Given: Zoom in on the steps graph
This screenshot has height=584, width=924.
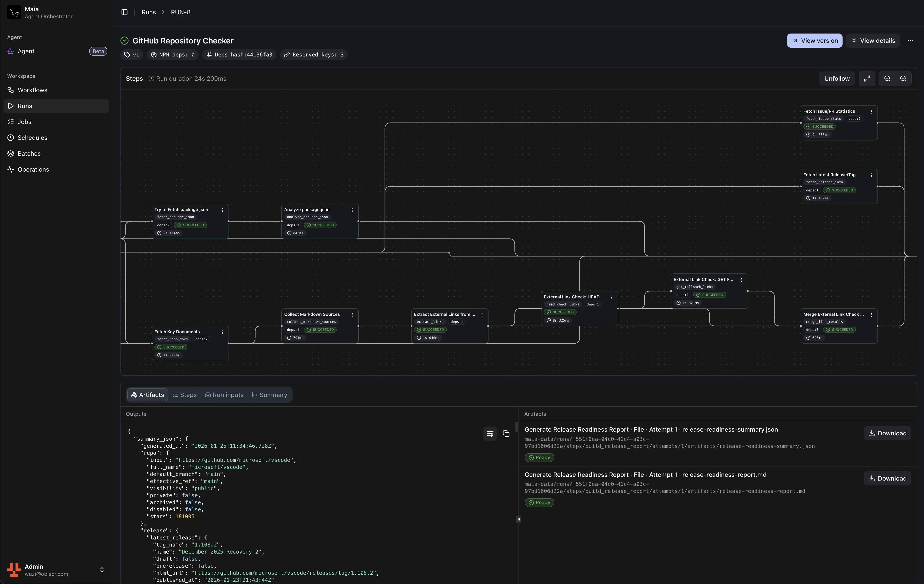Looking at the screenshot, I should click(887, 79).
